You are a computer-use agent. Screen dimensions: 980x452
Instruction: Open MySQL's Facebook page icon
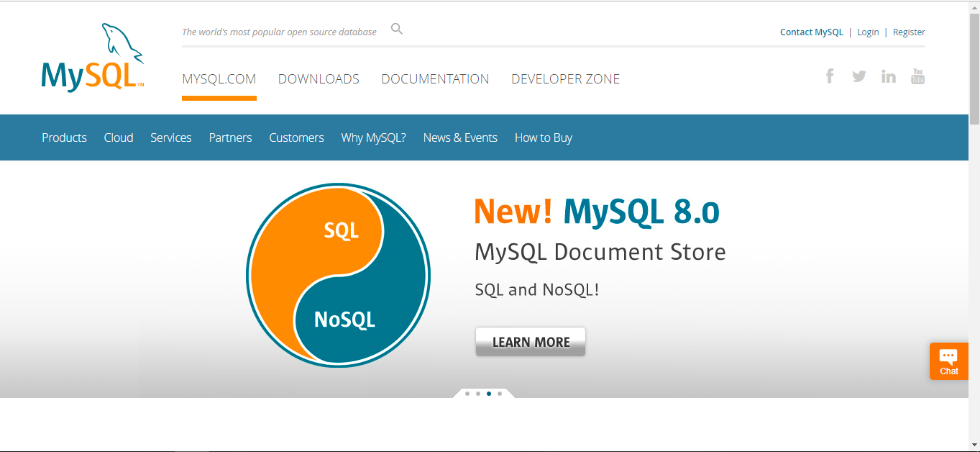click(x=830, y=76)
